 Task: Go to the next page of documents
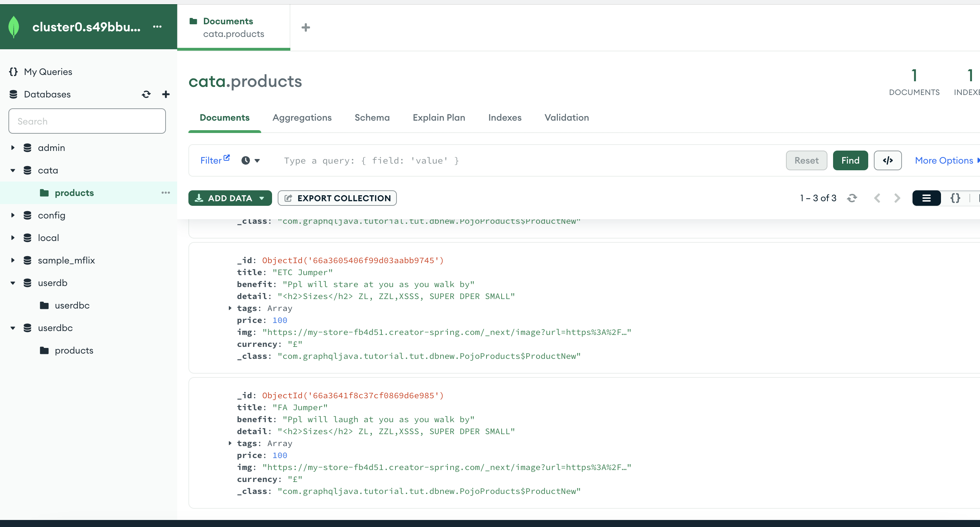(x=897, y=198)
